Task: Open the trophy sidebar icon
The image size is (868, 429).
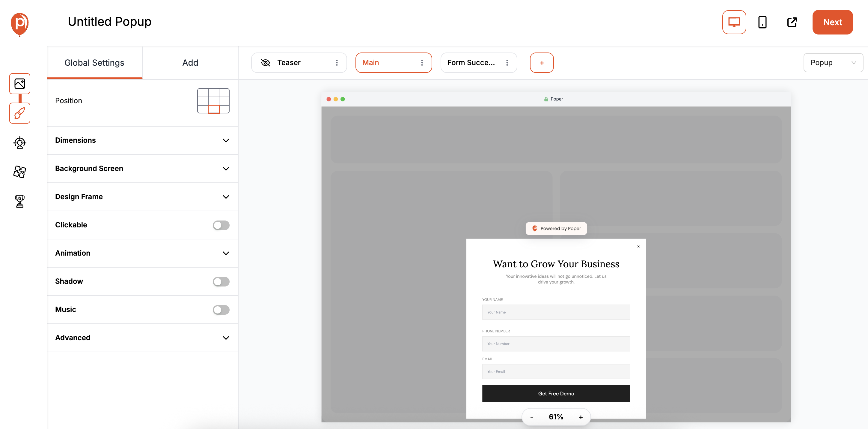Action: coord(19,201)
